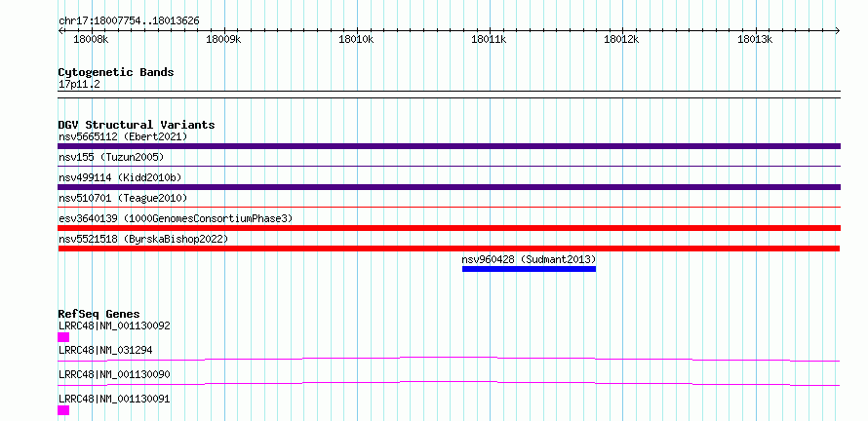The width and height of the screenshot is (868, 421).
Task: Click the 18011k ruler tick label
Action: [x=490, y=39]
